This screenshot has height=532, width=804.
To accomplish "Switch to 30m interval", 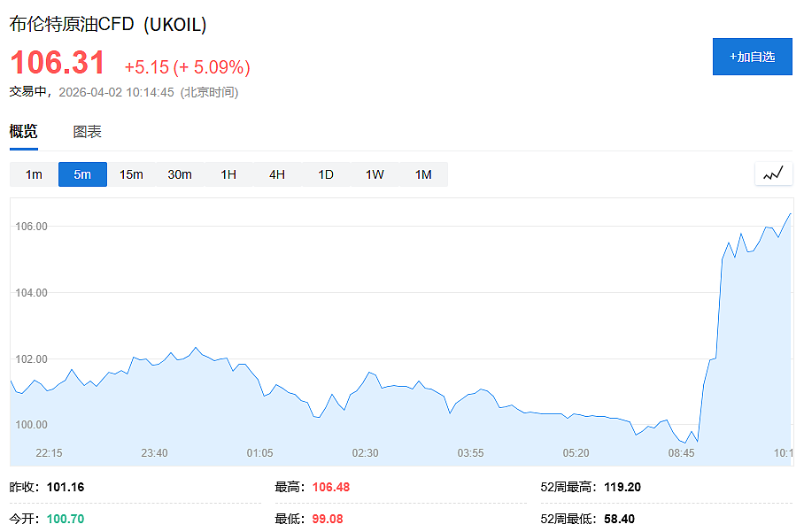I will [x=180, y=174].
